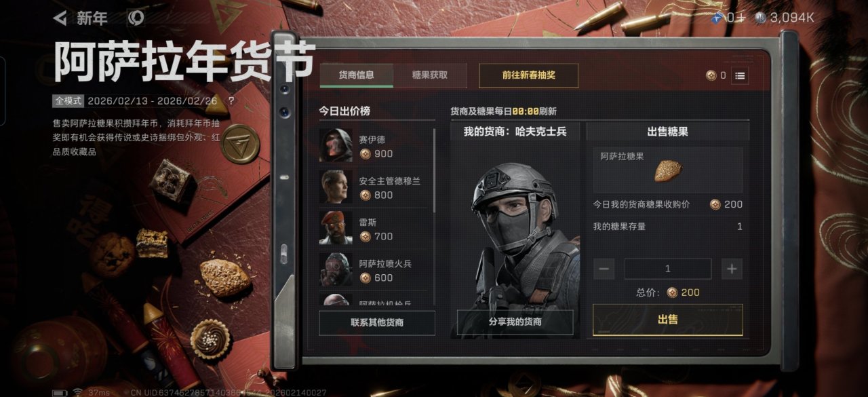Click 联系其他货商 button
This screenshot has width=868, height=397.
(377, 322)
